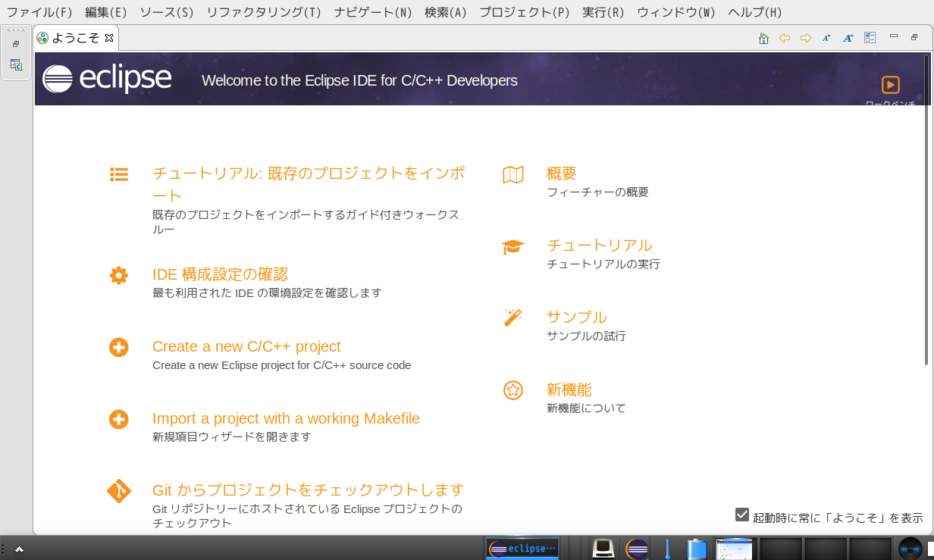Click eclipse window button in taskbar
The image size is (934, 560).
[x=522, y=549]
